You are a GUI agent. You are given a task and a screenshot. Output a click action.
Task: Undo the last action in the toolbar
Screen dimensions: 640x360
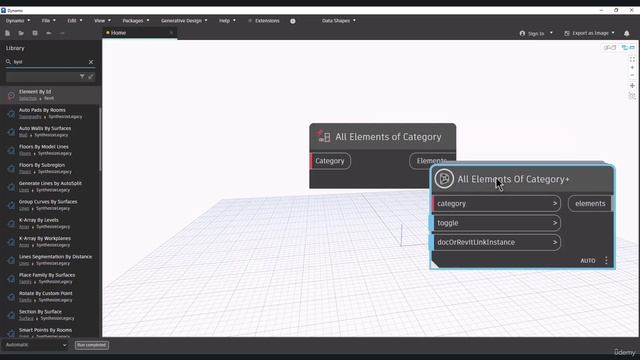click(49, 33)
